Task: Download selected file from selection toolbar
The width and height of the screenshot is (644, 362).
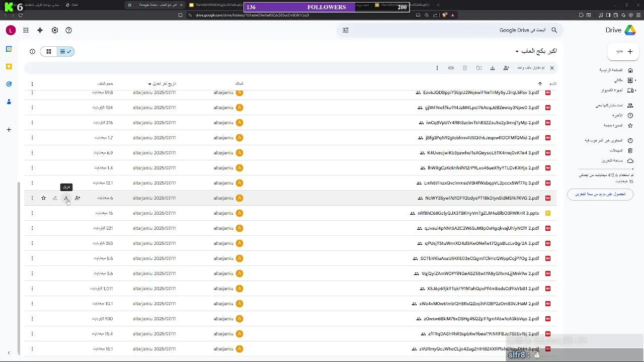Action: point(493,68)
